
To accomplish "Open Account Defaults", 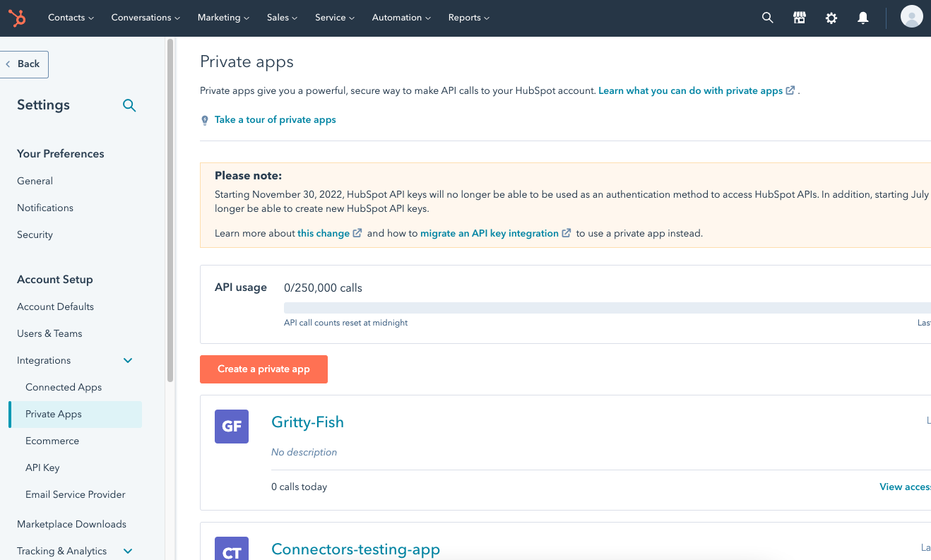I will (55, 306).
